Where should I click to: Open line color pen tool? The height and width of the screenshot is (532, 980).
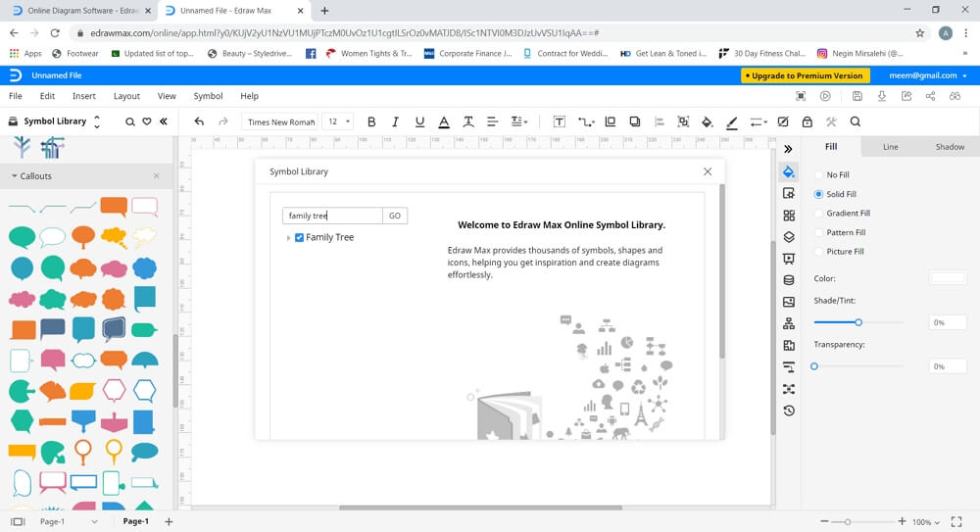click(731, 121)
